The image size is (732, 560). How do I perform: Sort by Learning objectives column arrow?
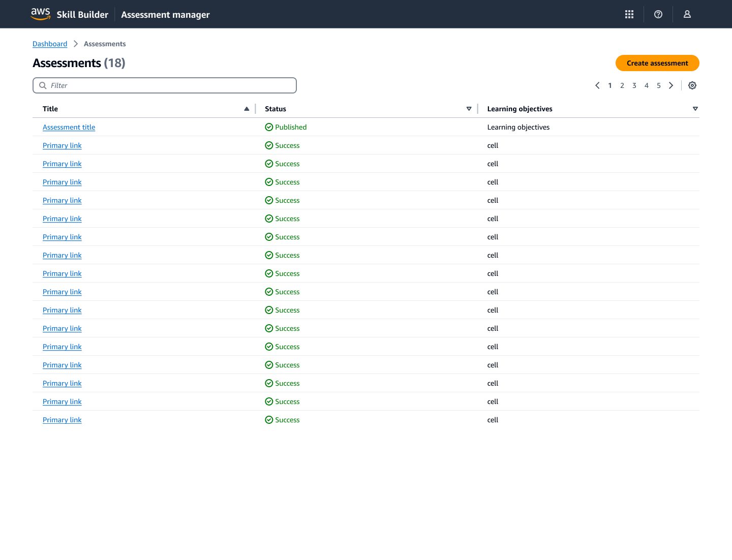pyautogui.click(x=695, y=109)
